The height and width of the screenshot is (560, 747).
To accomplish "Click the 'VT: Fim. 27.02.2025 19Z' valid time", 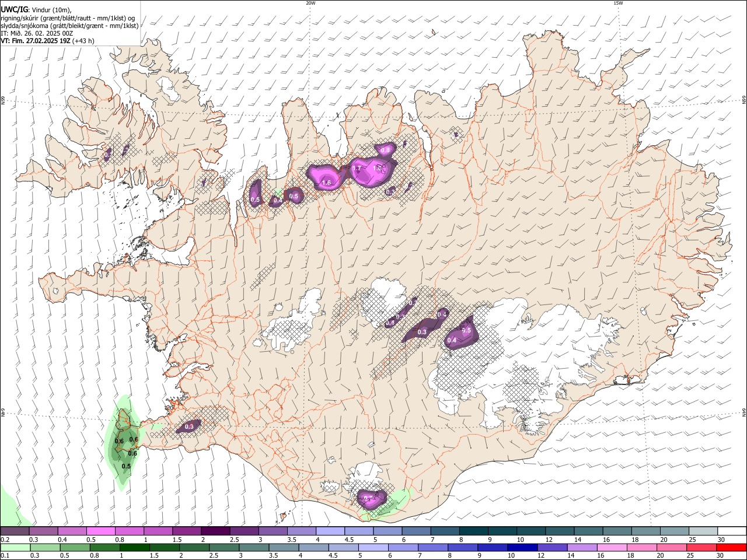I will tap(36, 41).
